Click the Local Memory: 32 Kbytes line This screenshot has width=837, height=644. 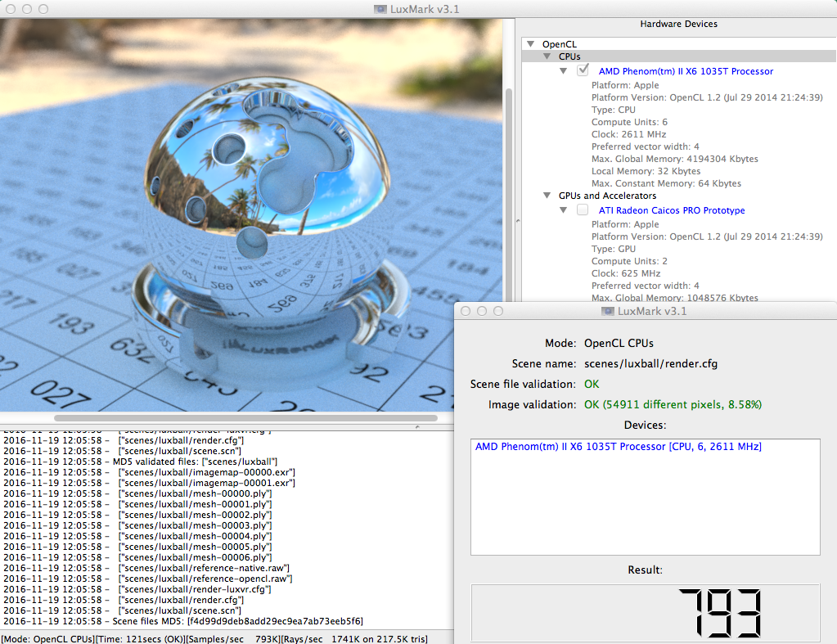[x=646, y=171]
